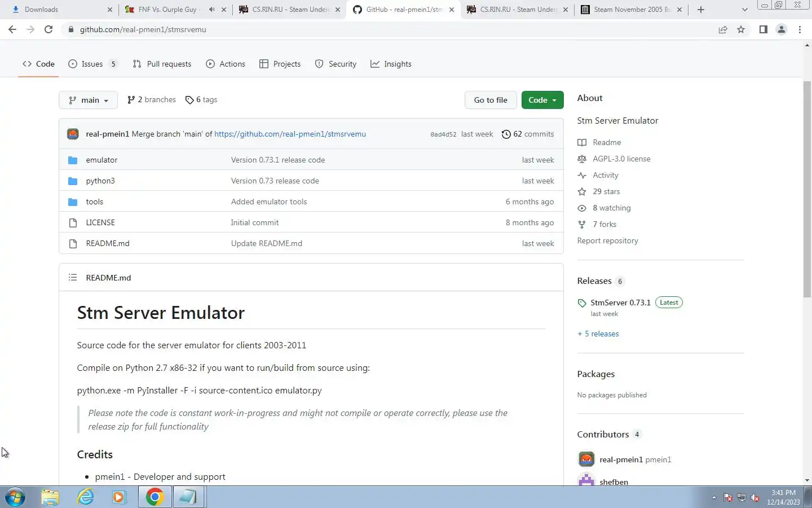Open tab search chevron
Screen dimensions: 812x508
[x=744, y=10]
